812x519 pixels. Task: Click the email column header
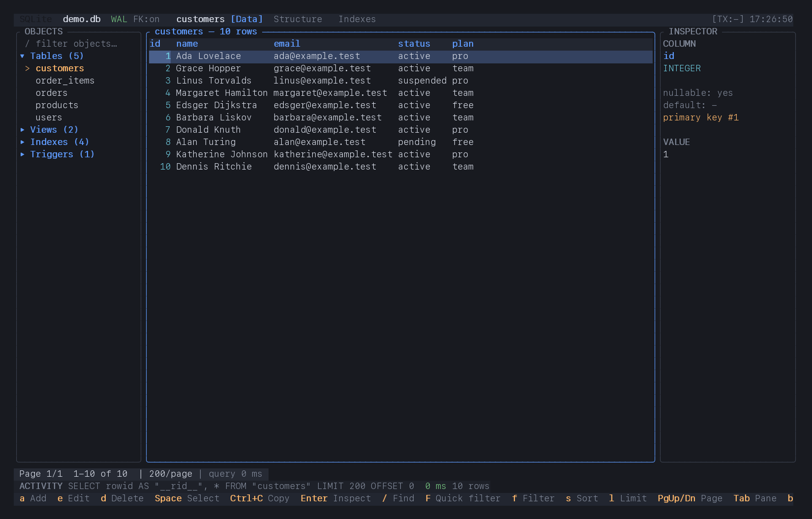pos(287,44)
